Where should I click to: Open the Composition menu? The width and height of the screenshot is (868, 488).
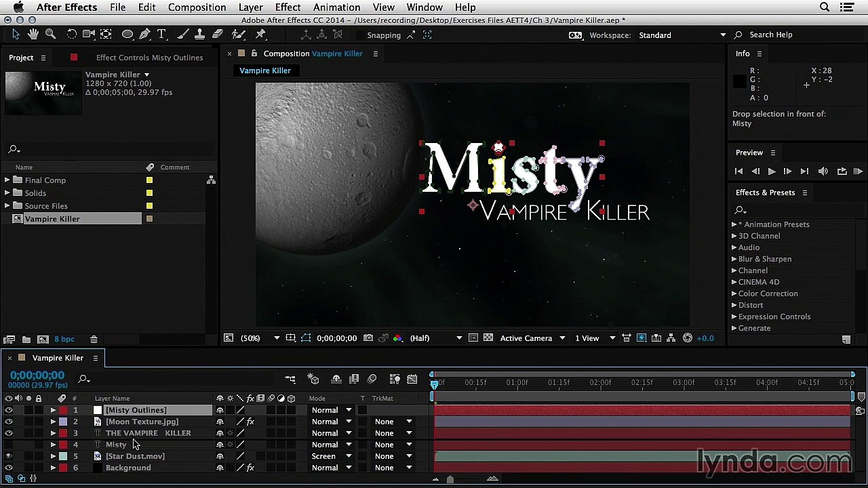coord(197,7)
